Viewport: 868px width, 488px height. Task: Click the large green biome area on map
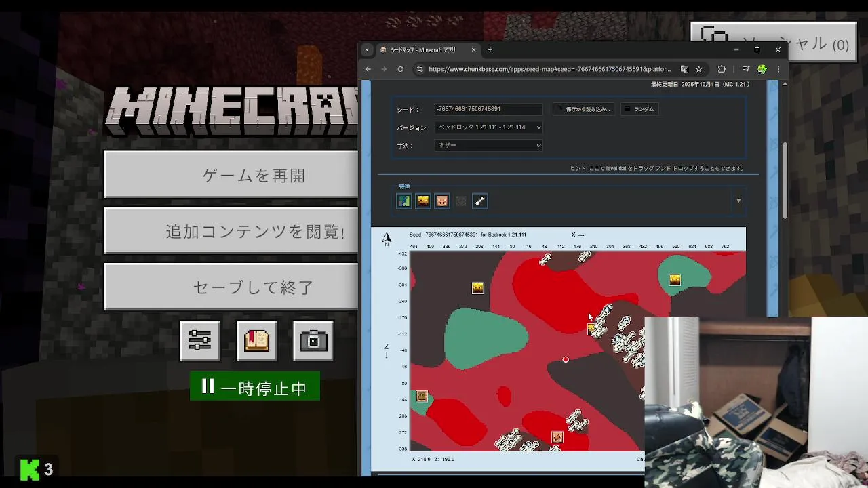[485, 337]
